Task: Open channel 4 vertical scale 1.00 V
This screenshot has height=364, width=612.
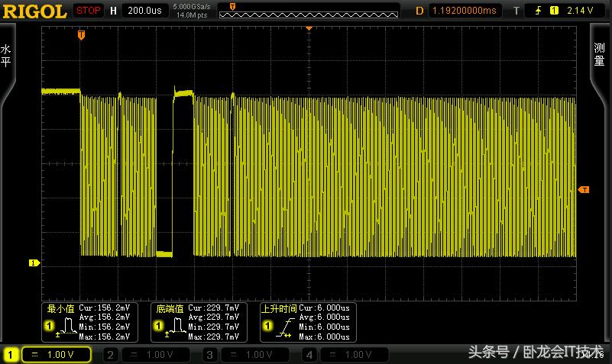Action: [353, 355]
